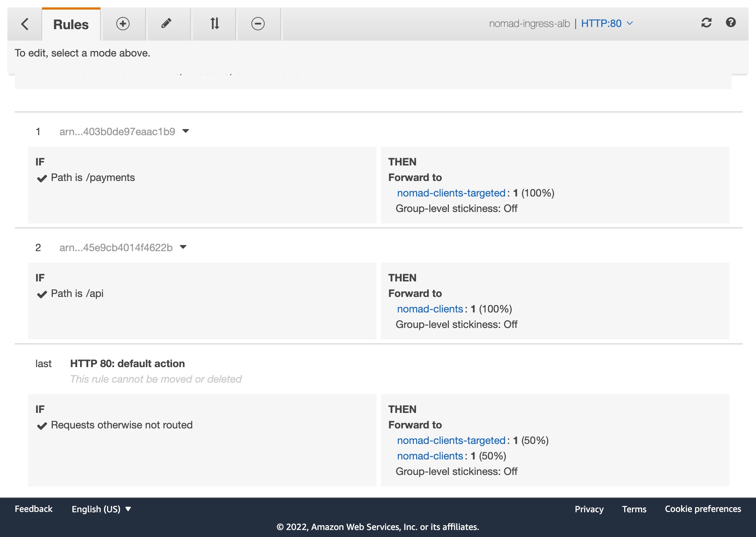Click rule ARN arn...45e9cb4014f4622b
Image resolution: width=756 pixels, height=537 pixels.
point(116,247)
